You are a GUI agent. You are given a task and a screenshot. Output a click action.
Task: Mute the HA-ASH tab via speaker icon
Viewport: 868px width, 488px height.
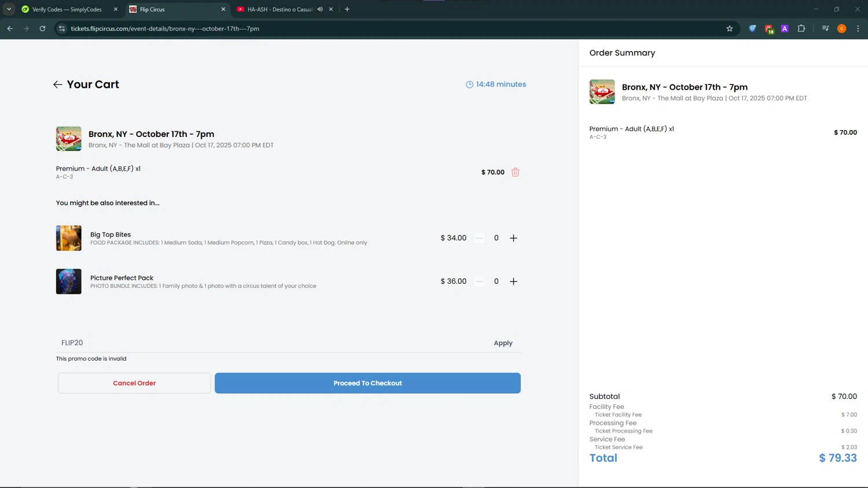320,9
